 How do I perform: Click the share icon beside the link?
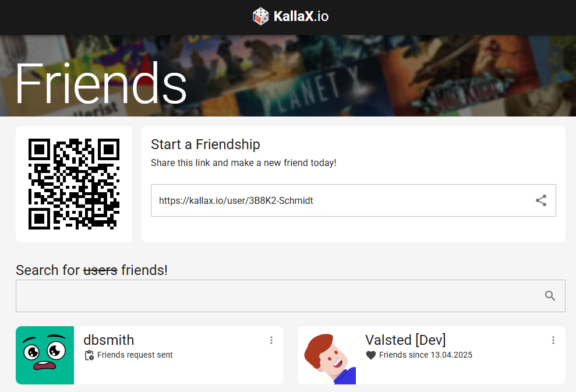540,200
